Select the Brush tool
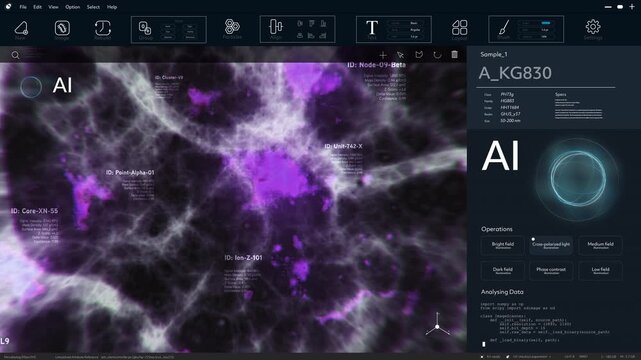Screen dimensions: 641x360 click(504, 28)
